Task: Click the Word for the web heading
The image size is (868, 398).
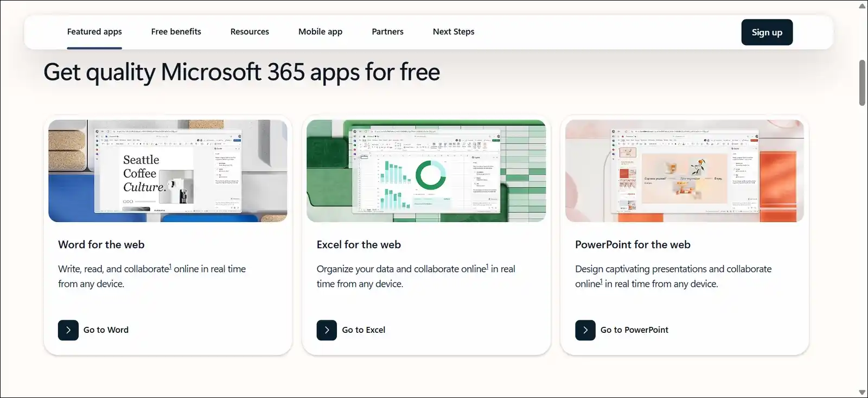Action: tap(101, 245)
